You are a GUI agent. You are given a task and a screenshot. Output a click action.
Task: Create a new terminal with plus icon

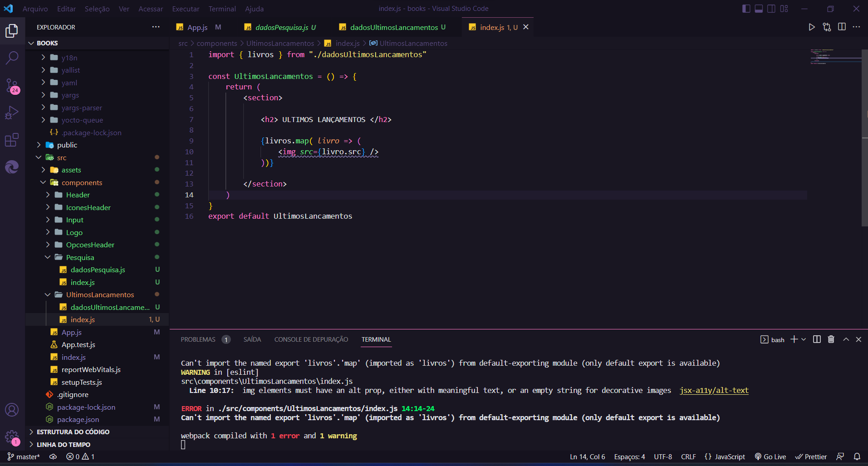pos(794,339)
